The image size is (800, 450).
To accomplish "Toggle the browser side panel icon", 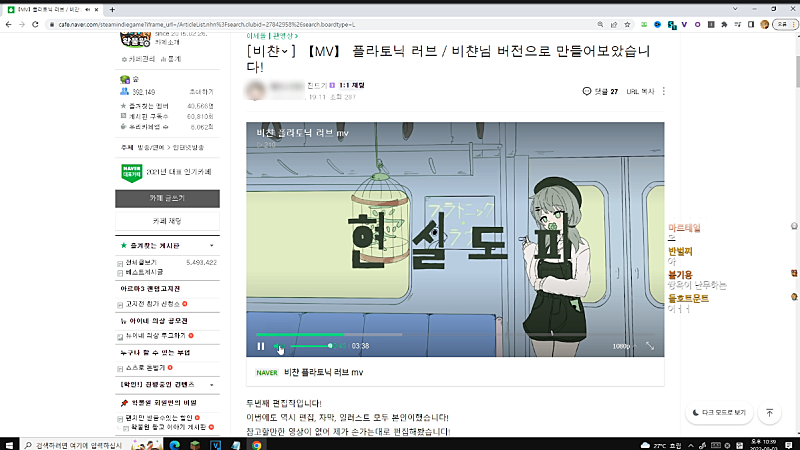I will tap(751, 24).
